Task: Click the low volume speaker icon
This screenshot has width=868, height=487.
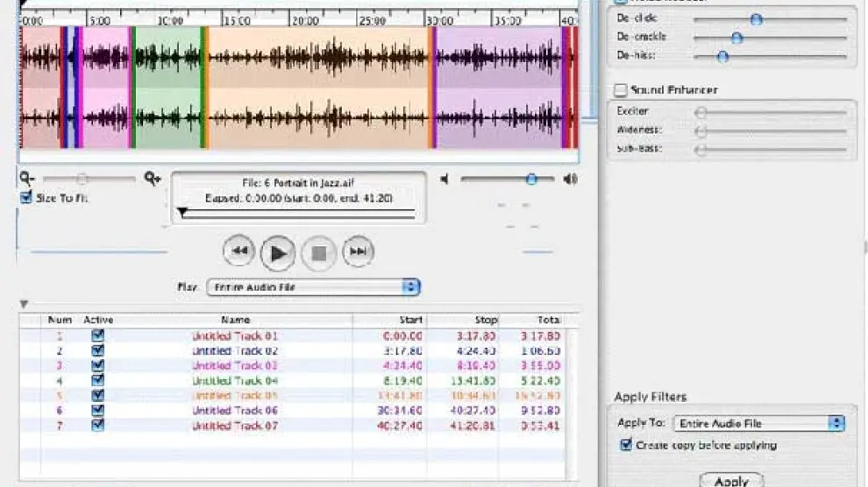Action: (445, 180)
